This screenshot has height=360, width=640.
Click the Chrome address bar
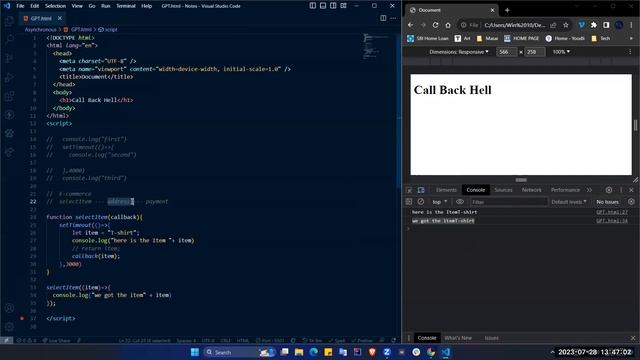[x=514, y=25]
